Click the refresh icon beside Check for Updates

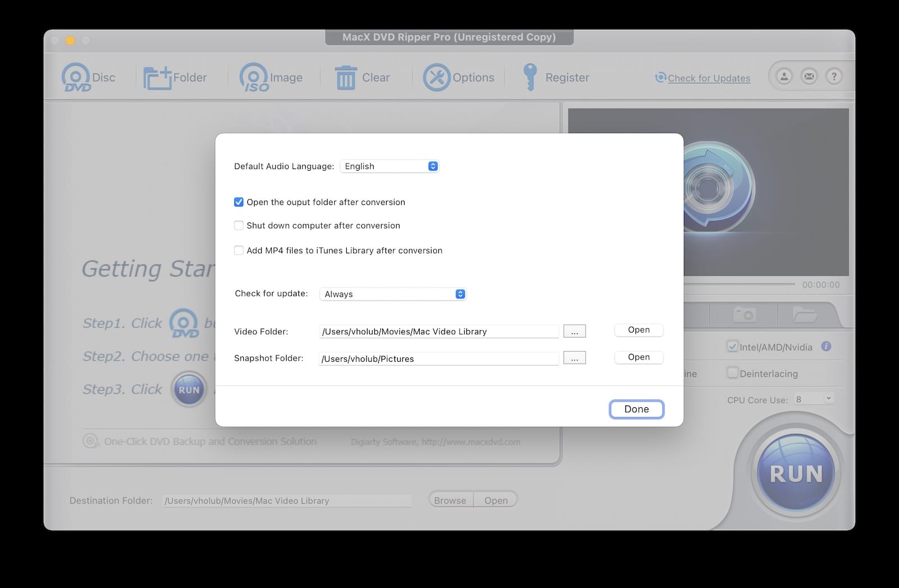click(661, 78)
